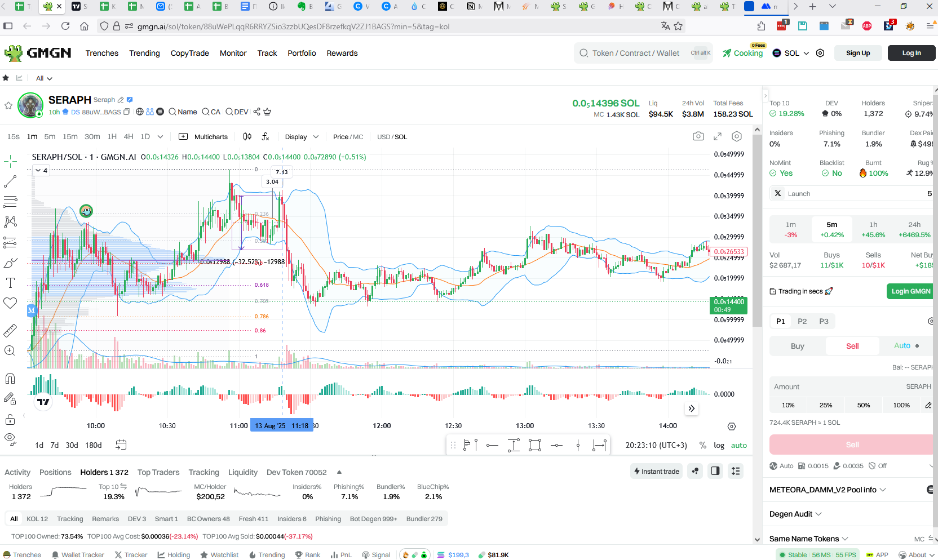This screenshot has height=560, width=938.
Task: Toggle the Auto trade mode
Action: click(906, 346)
